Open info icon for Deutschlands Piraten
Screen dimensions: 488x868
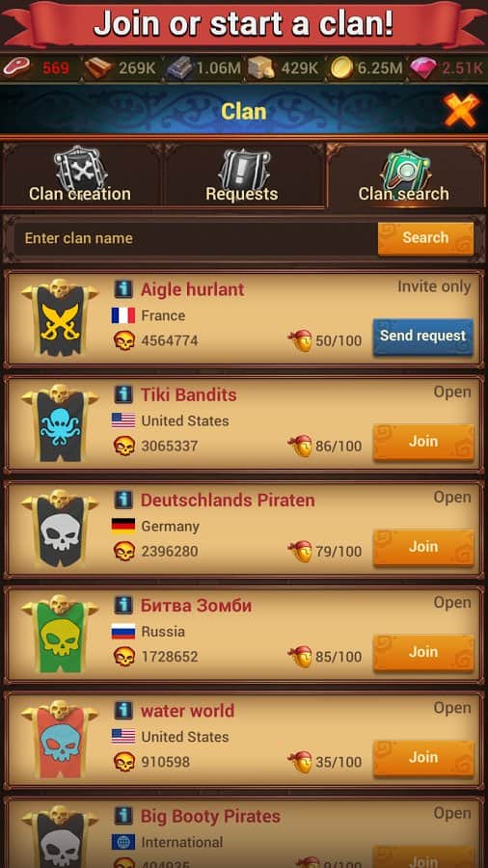(122, 500)
